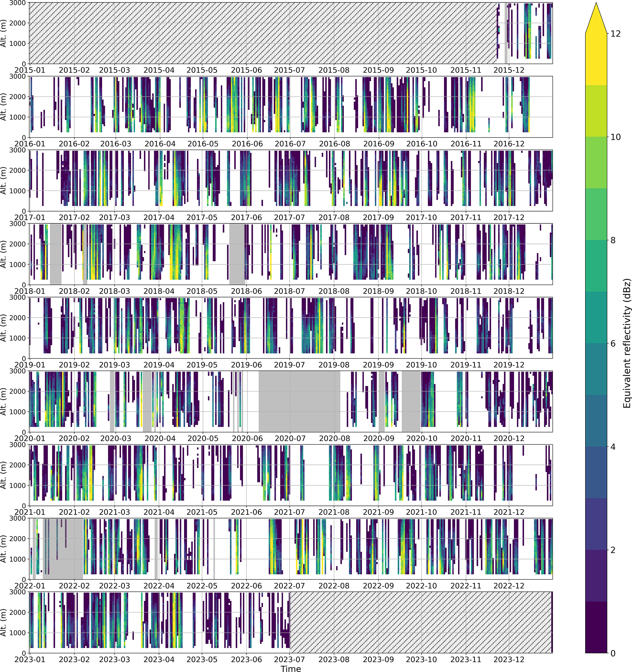Click the 2021-10 date tick label
The height and width of the screenshot is (672, 632).
pyautogui.click(x=421, y=512)
